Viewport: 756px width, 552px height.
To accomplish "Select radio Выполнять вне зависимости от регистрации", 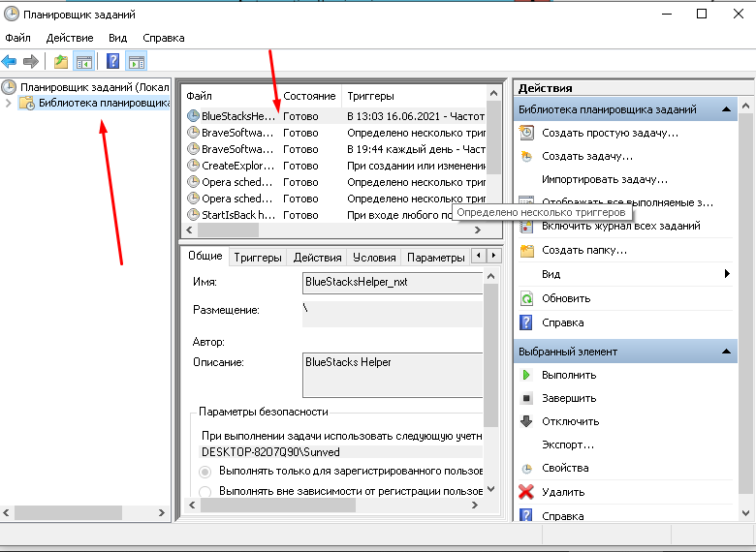I will [x=205, y=491].
